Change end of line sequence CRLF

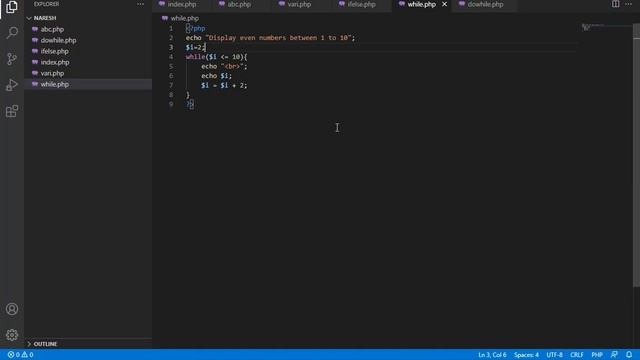tap(577, 355)
